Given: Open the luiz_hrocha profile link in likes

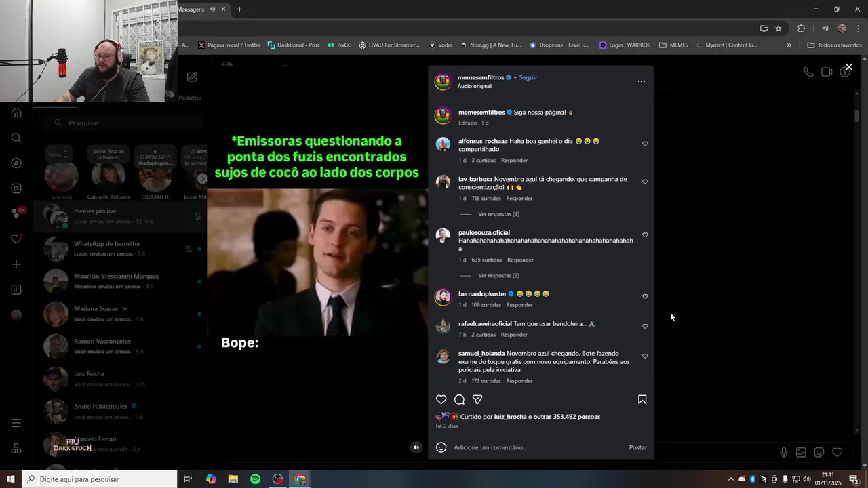Looking at the screenshot, I should pos(510,417).
